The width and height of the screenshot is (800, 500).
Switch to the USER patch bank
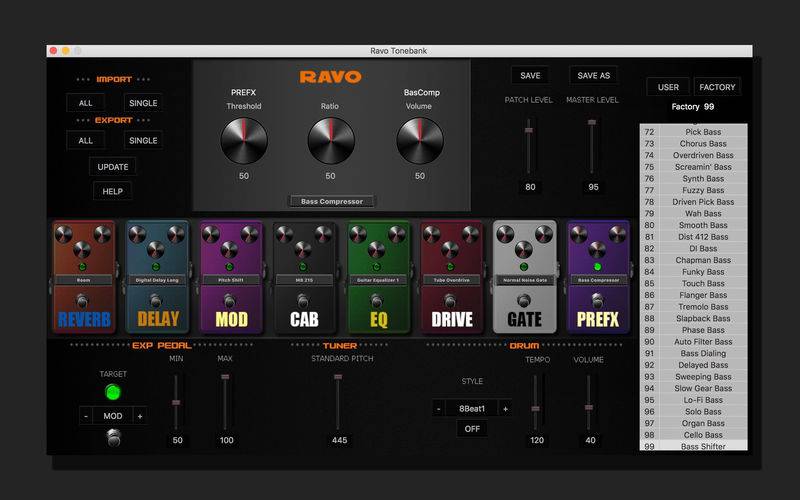coord(668,87)
